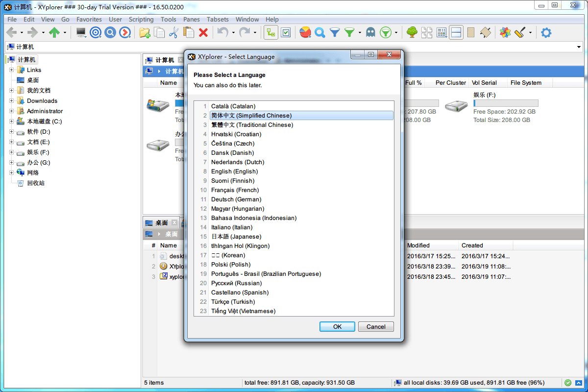Select English (English) in language list

tap(234, 171)
